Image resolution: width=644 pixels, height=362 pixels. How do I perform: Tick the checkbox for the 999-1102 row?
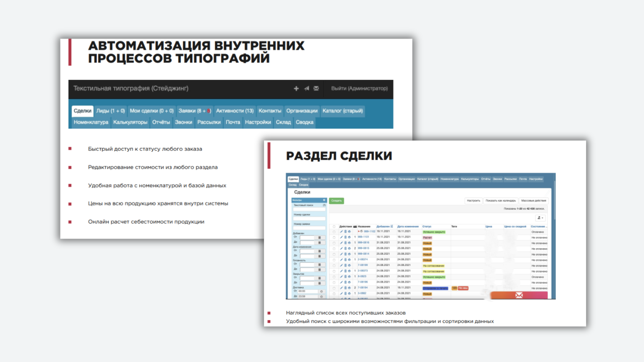pos(334,232)
